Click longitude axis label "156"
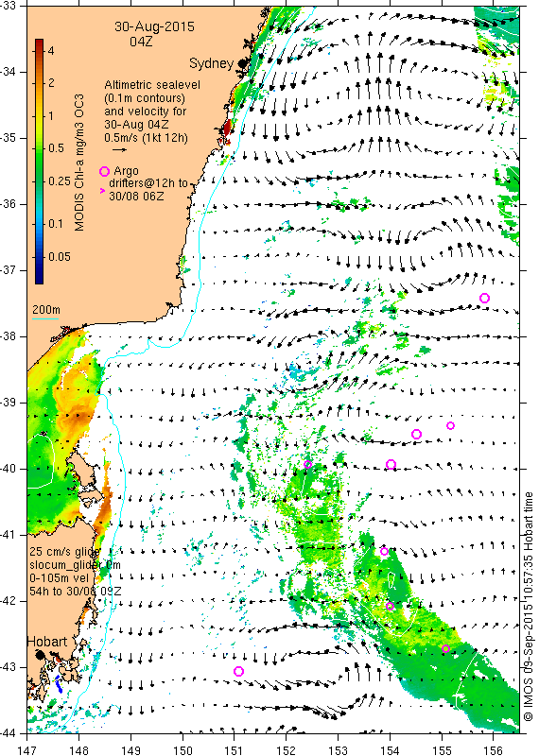The width and height of the screenshot is (539, 756). (493, 750)
